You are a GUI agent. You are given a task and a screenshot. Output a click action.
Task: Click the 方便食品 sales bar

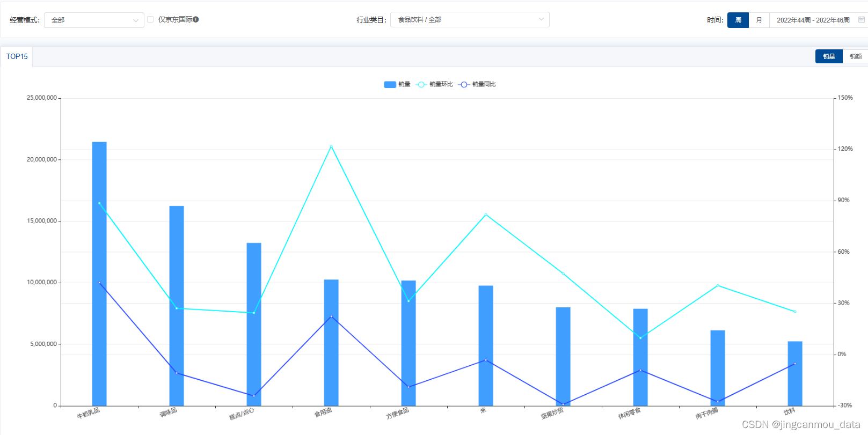(x=409, y=343)
